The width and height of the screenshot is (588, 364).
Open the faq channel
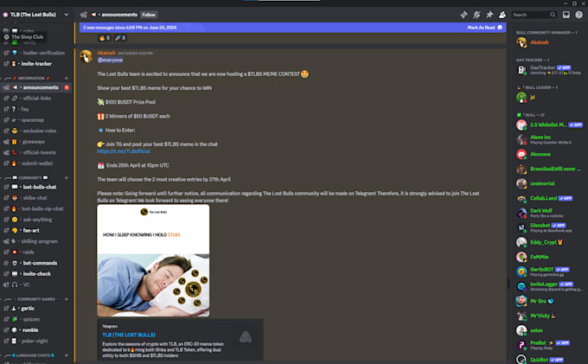point(36,109)
